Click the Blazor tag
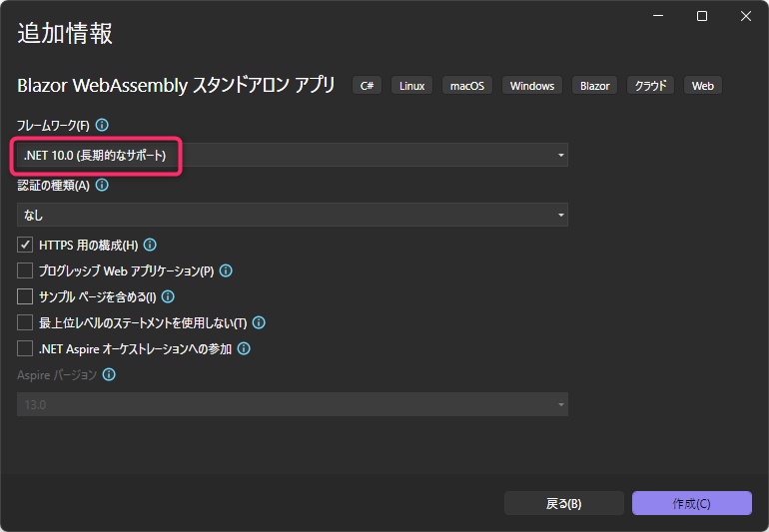769x532 pixels. coord(595,85)
